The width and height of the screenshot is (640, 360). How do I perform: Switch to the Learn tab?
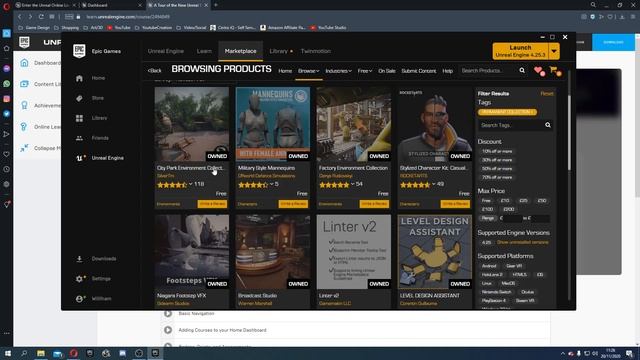coord(204,51)
